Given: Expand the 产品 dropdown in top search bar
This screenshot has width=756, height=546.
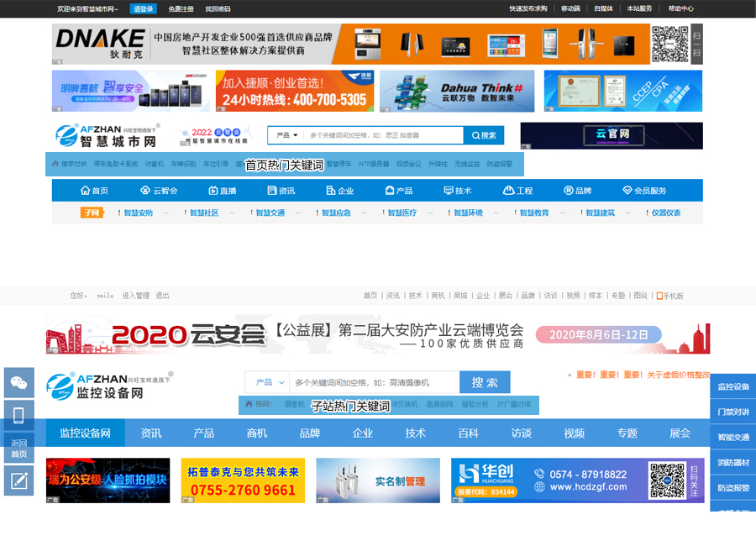Looking at the screenshot, I should [287, 135].
